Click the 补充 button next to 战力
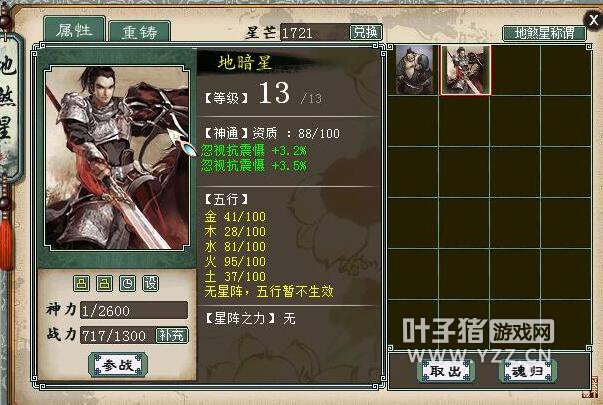The image size is (603, 405). coord(172,335)
